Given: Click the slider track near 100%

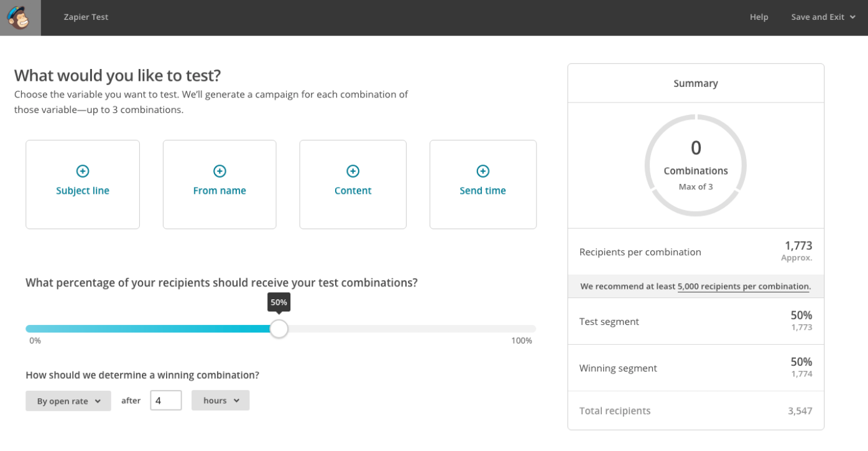Looking at the screenshot, I should 525,329.
